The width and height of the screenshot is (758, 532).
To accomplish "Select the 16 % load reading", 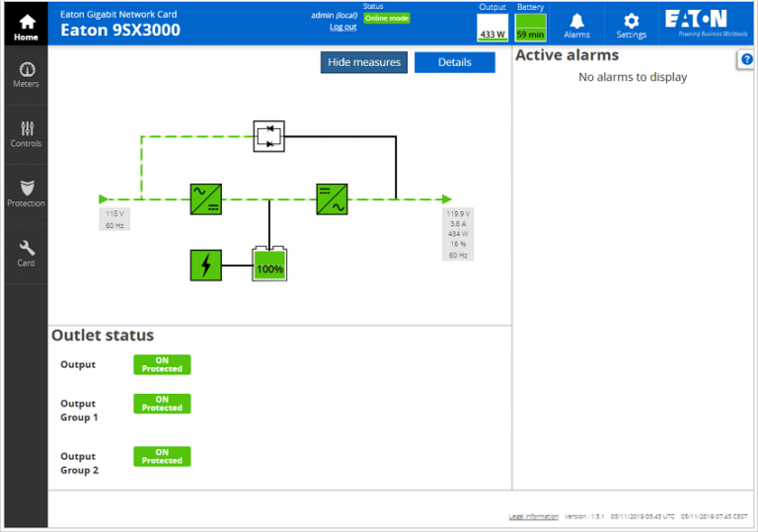I will 458,244.
